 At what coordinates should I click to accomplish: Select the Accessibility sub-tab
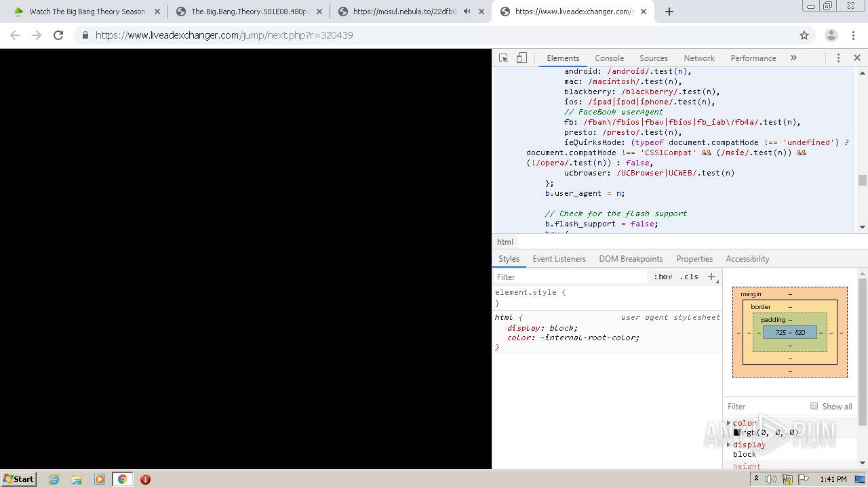tap(747, 259)
